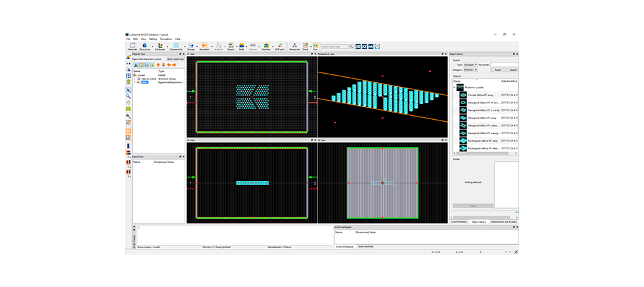The image size is (644, 287).
Task: Open the Edit menu
Action: 135,39
